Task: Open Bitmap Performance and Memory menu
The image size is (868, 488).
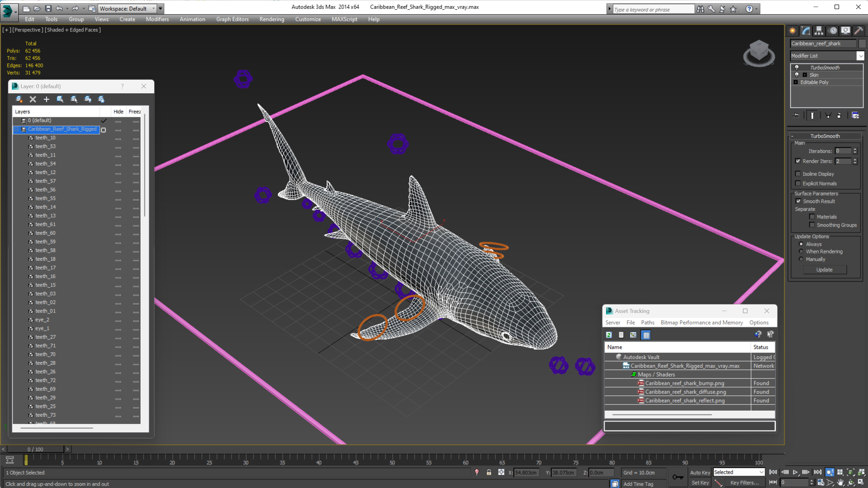Action: click(x=702, y=322)
